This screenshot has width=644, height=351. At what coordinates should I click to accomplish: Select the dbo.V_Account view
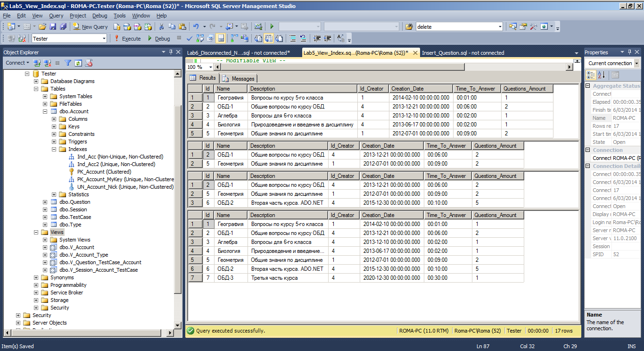(77, 247)
